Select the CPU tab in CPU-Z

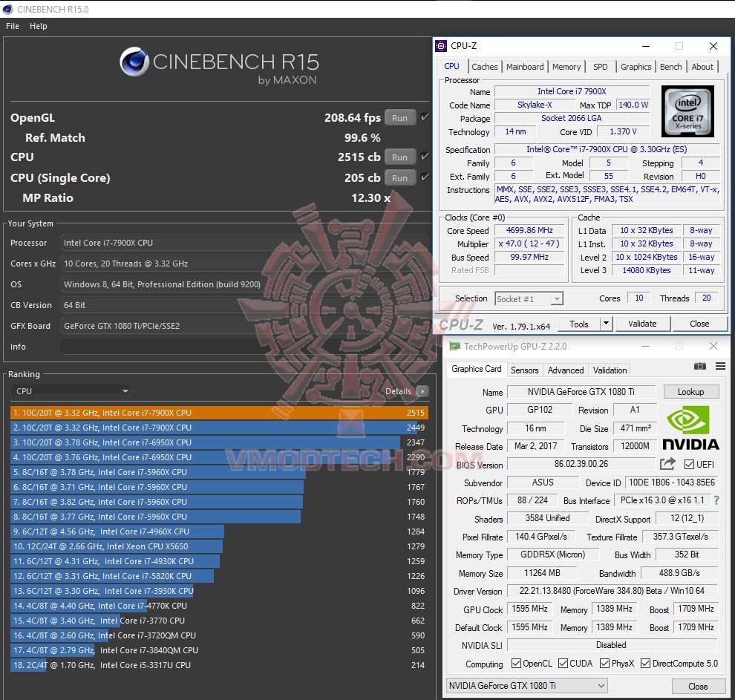pos(451,67)
